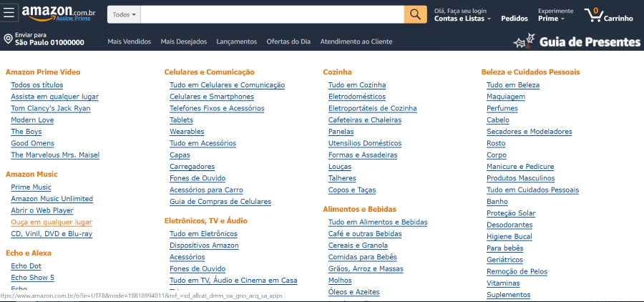The width and height of the screenshot is (644, 302).
Task: Open the Panelas link
Action: (x=341, y=132)
